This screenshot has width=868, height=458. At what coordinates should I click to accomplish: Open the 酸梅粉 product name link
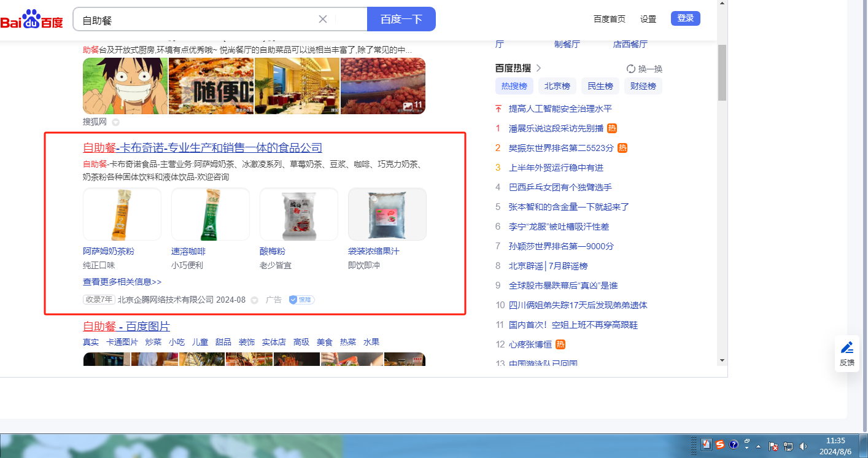[273, 251]
